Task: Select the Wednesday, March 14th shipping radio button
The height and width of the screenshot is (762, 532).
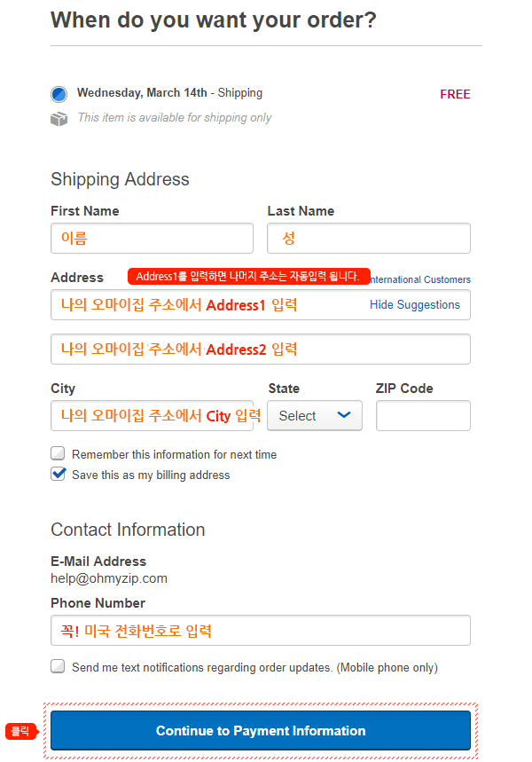Action: click(x=59, y=94)
